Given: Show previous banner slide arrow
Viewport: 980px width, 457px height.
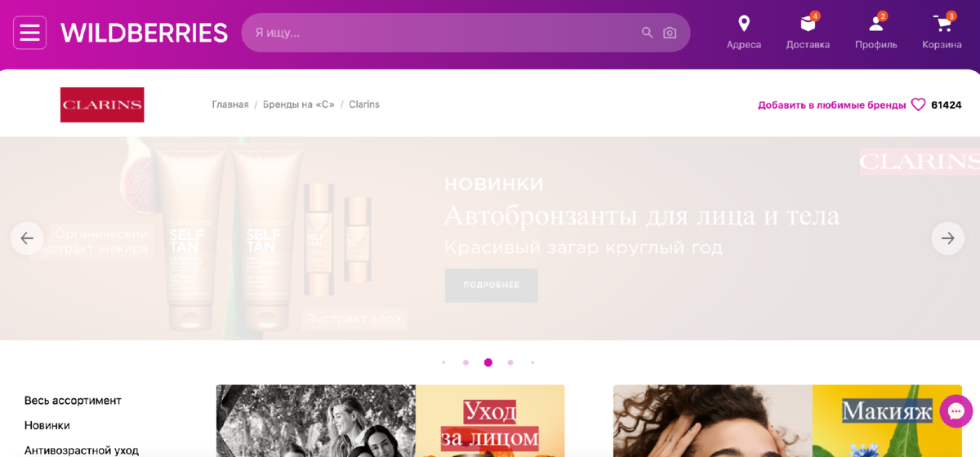Looking at the screenshot, I should pos(27,238).
